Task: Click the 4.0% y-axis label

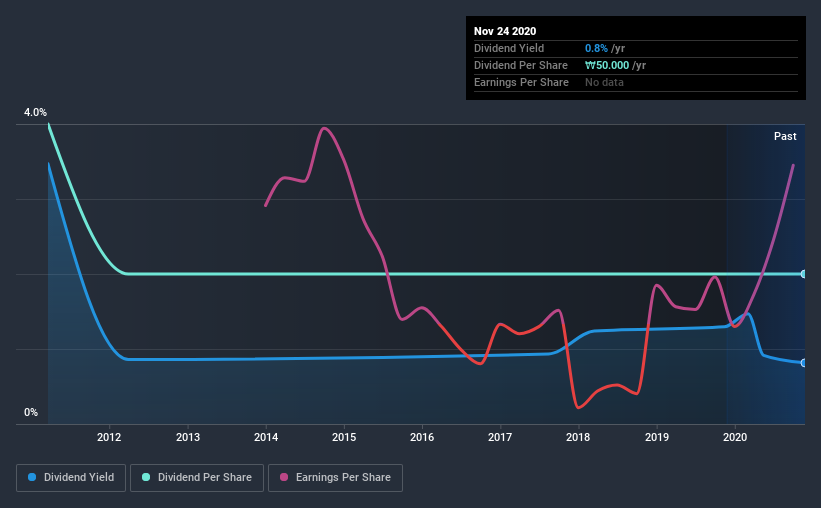Action: pos(35,112)
